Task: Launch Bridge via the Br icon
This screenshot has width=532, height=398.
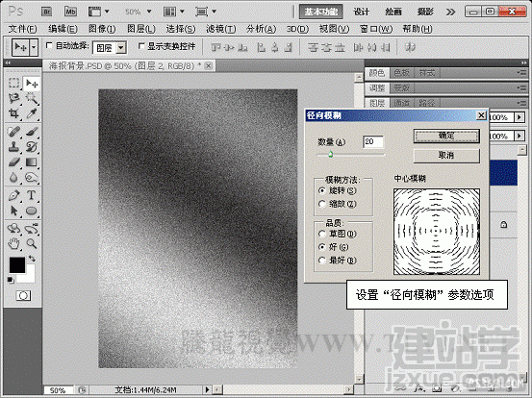Action: coord(46,12)
